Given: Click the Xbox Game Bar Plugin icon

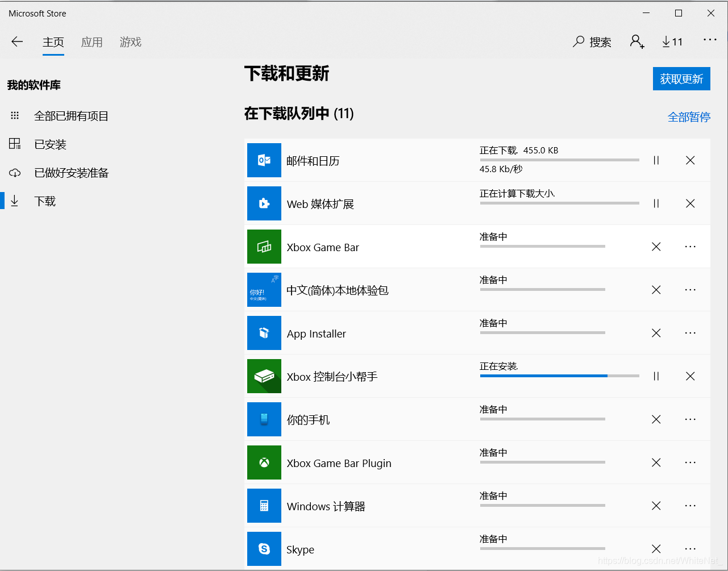Looking at the screenshot, I should click(x=264, y=462).
